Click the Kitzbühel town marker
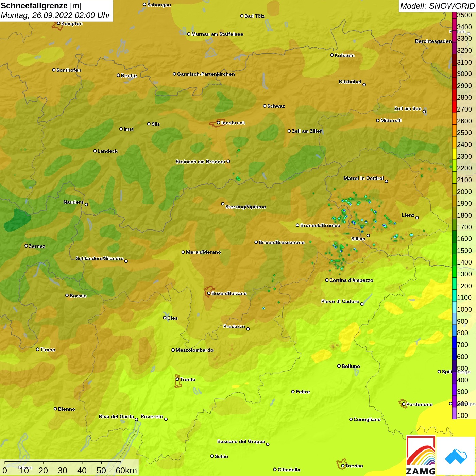476x476 pixels. [x=364, y=85]
